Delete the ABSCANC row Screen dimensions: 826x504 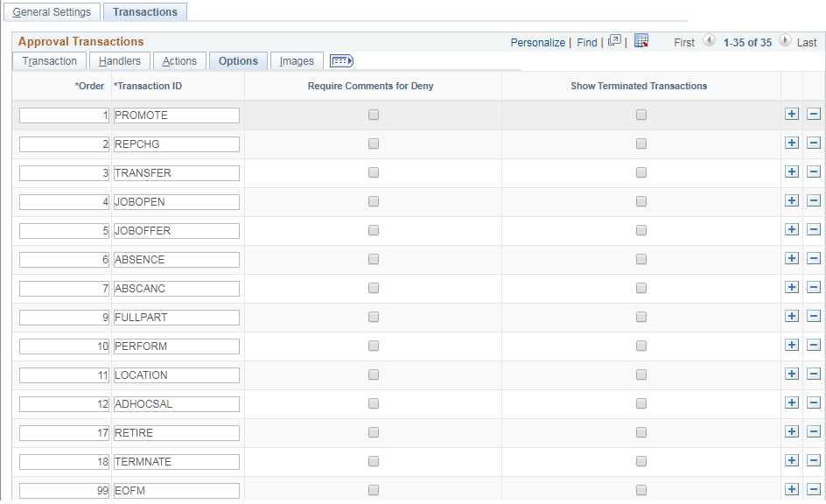[x=813, y=287]
